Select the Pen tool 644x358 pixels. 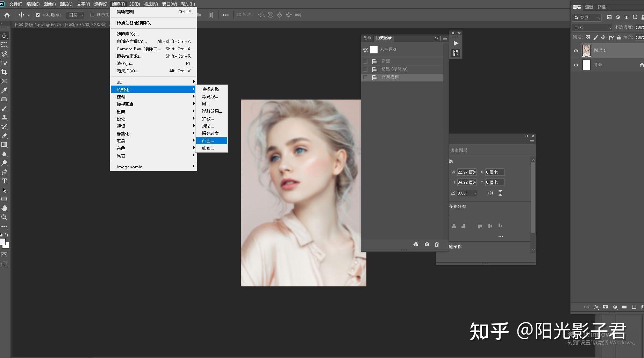point(5,172)
